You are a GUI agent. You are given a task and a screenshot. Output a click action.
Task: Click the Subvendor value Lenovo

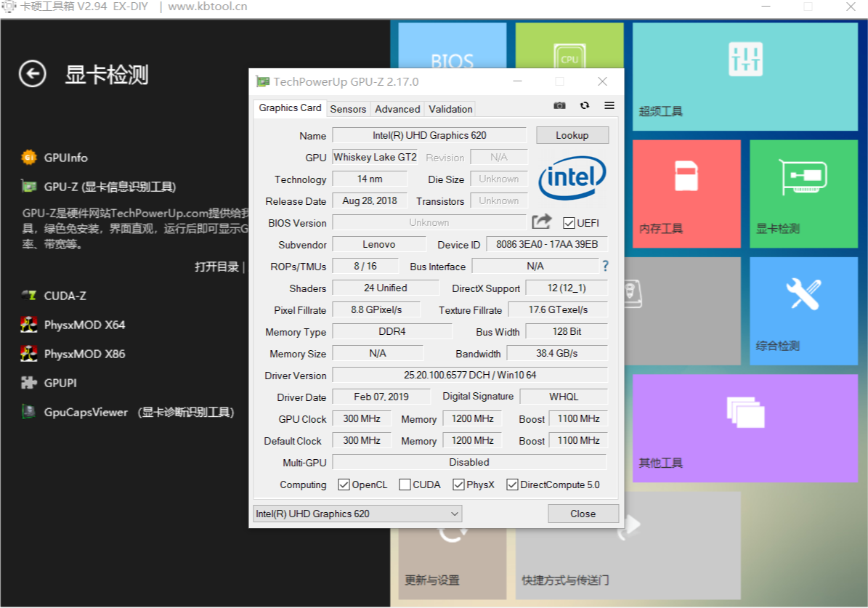[x=379, y=244]
